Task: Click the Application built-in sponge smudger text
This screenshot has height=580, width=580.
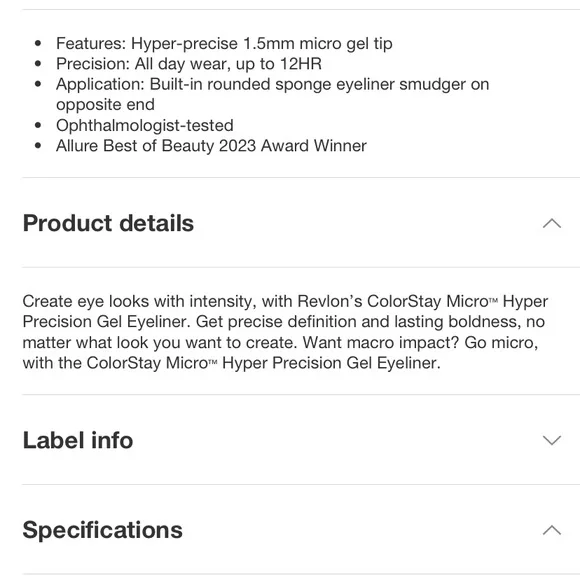Action: tap(273, 94)
